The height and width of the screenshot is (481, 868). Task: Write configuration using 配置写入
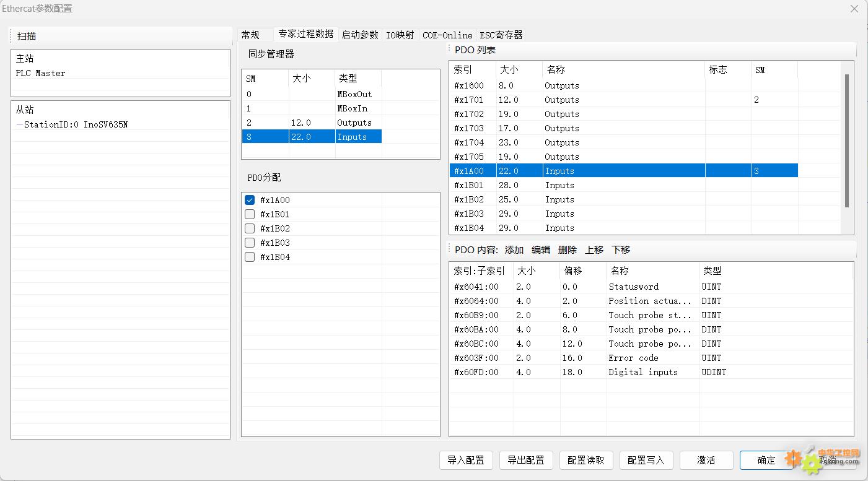click(646, 460)
